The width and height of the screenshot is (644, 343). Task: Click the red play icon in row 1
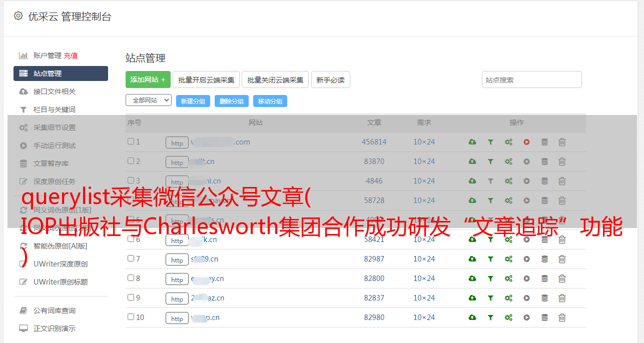(526, 142)
